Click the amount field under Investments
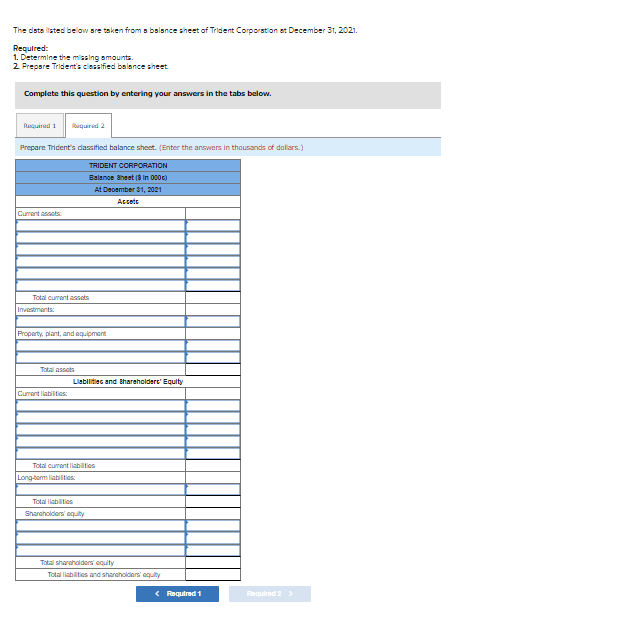The image size is (632, 629). (x=213, y=322)
